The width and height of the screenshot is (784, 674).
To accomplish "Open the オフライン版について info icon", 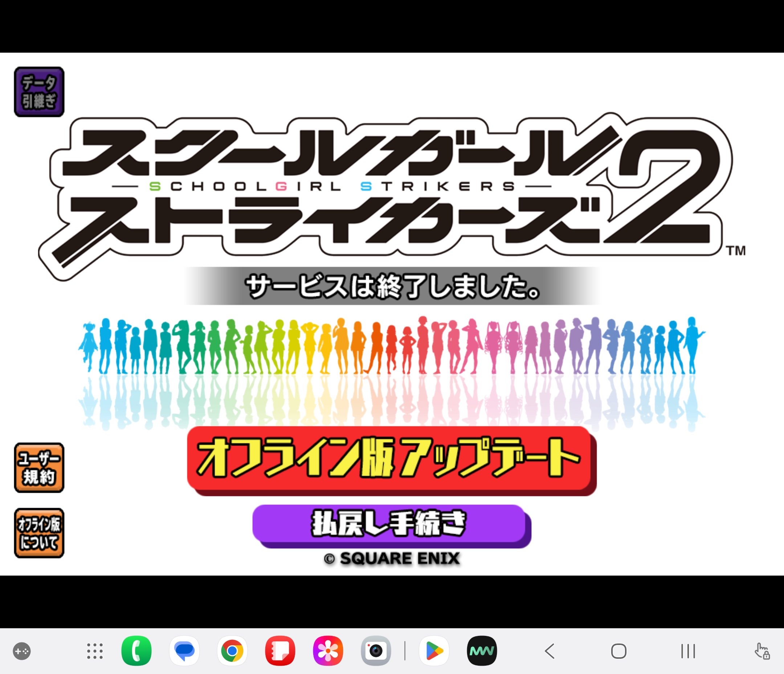I will pos(39,533).
